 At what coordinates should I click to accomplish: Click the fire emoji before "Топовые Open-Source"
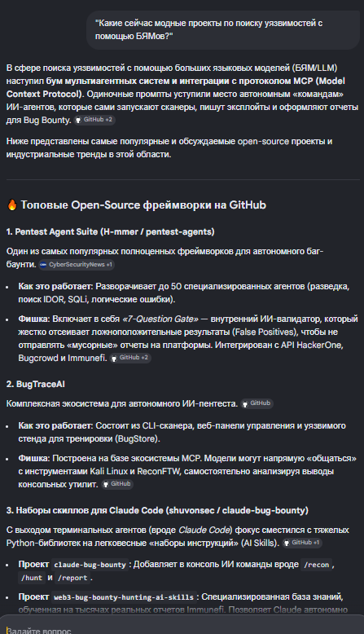12,205
